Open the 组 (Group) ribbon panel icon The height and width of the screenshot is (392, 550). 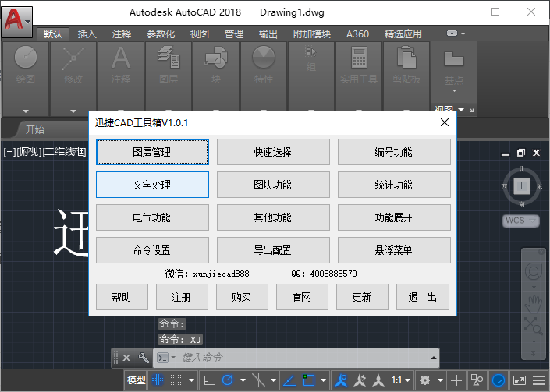(x=310, y=52)
